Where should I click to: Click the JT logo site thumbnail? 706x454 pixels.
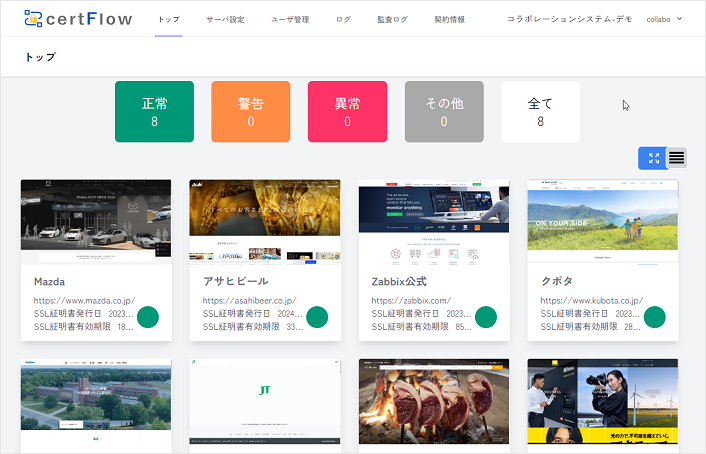pos(265,402)
